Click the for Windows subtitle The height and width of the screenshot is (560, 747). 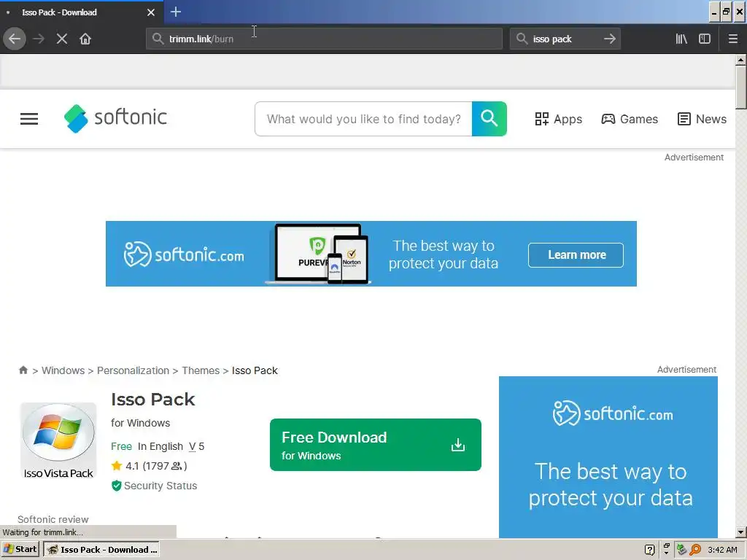pos(141,423)
